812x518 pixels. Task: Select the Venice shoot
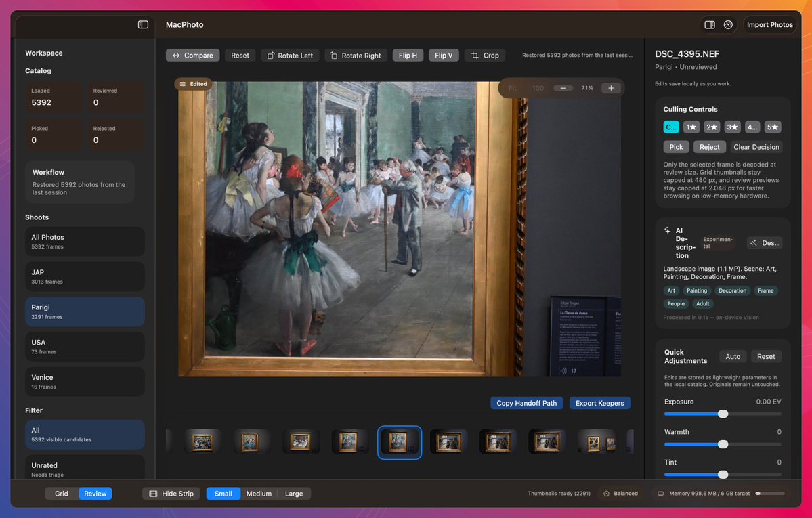[x=85, y=382]
